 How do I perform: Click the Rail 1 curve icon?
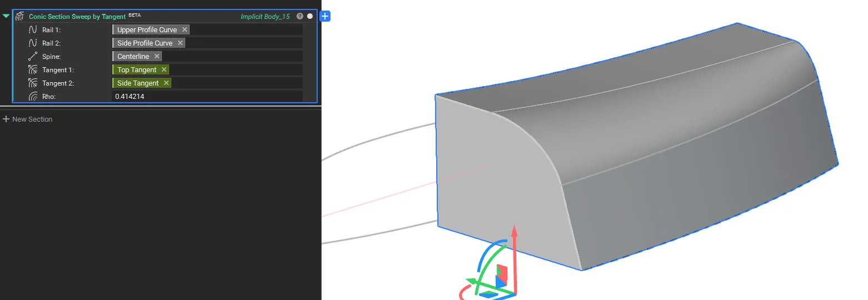33,29
